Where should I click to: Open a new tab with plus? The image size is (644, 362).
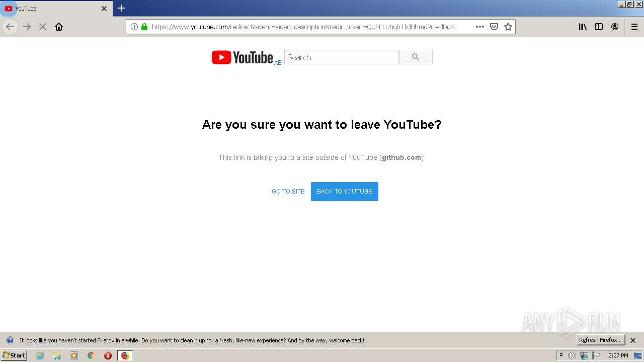pyautogui.click(x=121, y=8)
